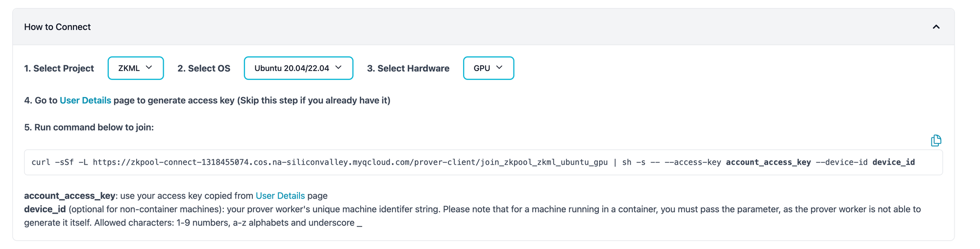Click bold device_id at end of command

(x=893, y=162)
